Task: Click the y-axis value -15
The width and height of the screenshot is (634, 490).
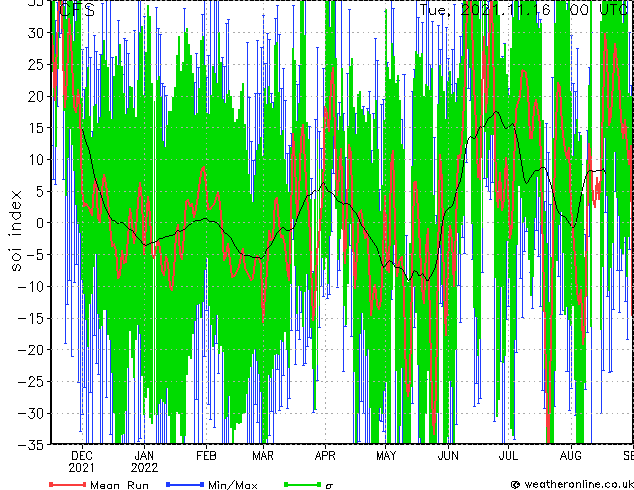Action: pos(32,318)
